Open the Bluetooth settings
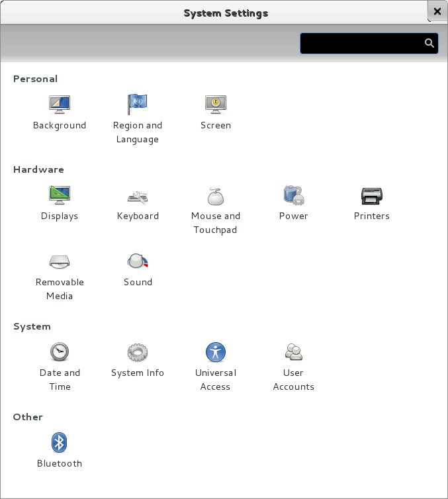The height and width of the screenshot is (499, 448). point(60,443)
